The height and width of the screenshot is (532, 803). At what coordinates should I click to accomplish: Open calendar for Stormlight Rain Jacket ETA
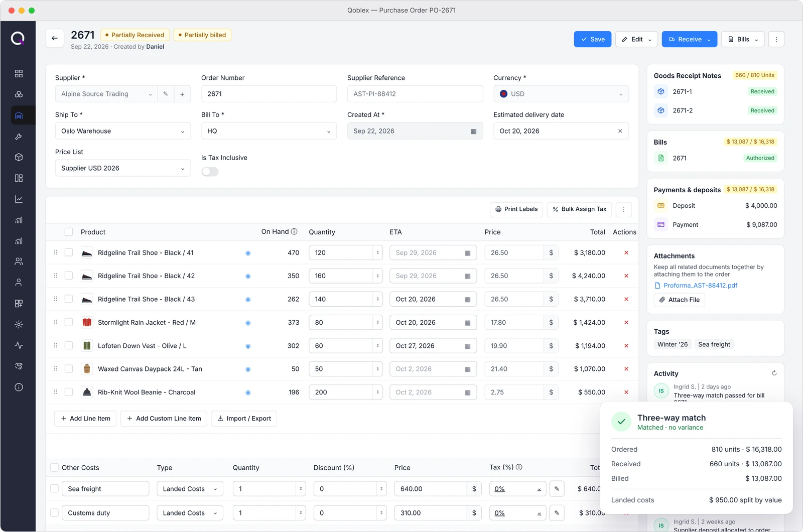point(467,323)
